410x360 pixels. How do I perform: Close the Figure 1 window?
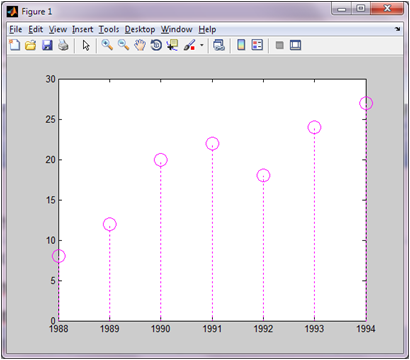click(x=387, y=9)
